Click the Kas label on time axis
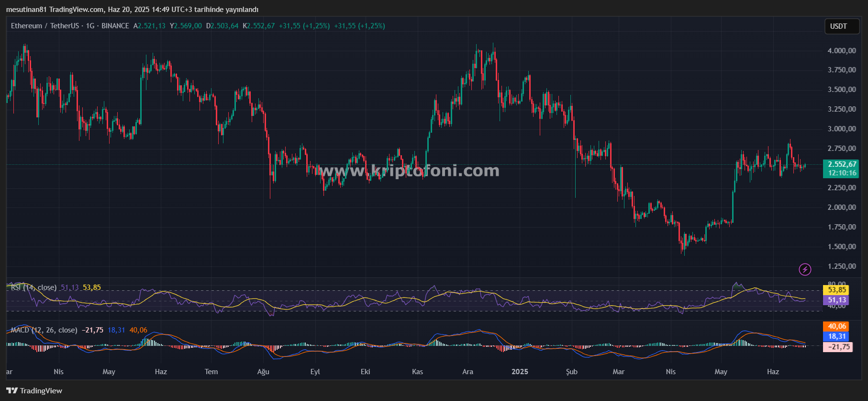 coord(417,372)
